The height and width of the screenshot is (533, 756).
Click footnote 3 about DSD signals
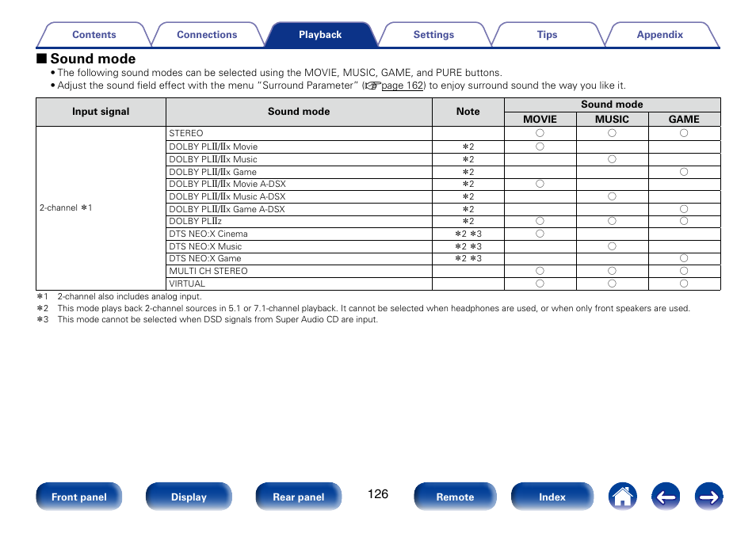point(208,319)
